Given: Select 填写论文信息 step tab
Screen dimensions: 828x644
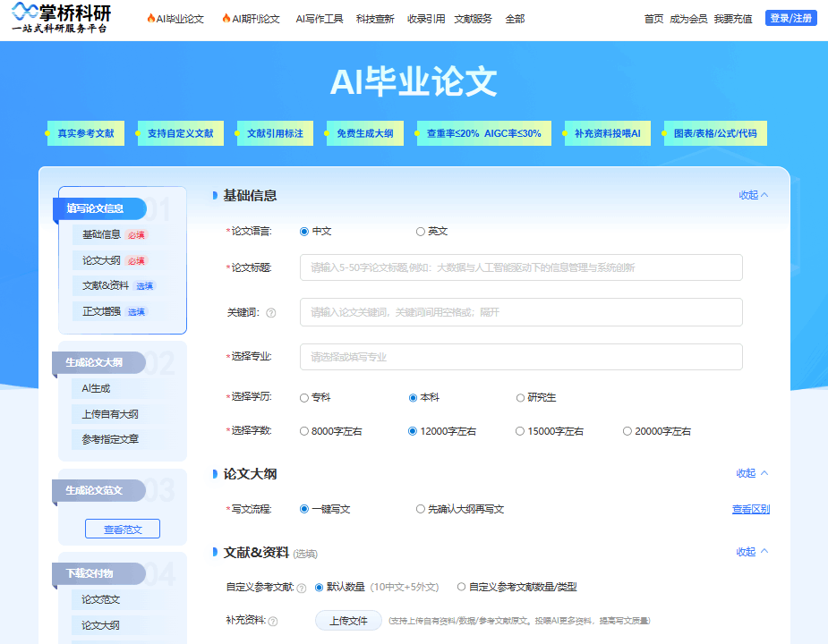Looking at the screenshot, I should tap(99, 209).
